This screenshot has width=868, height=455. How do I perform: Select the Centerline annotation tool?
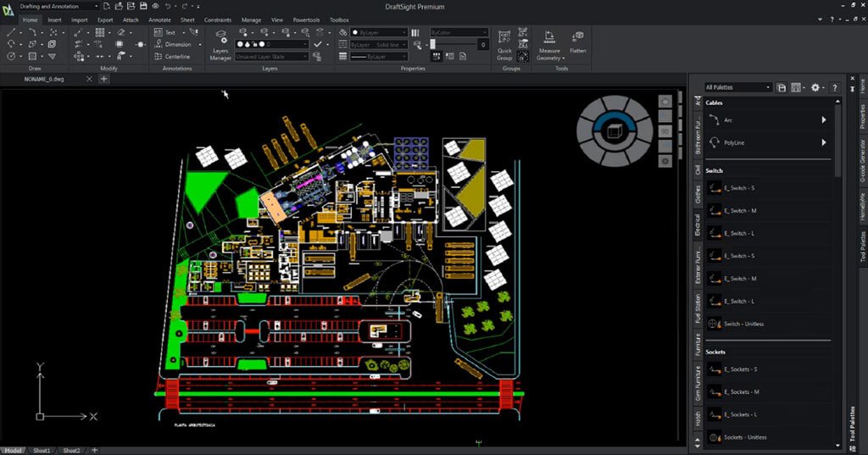[x=171, y=57]
